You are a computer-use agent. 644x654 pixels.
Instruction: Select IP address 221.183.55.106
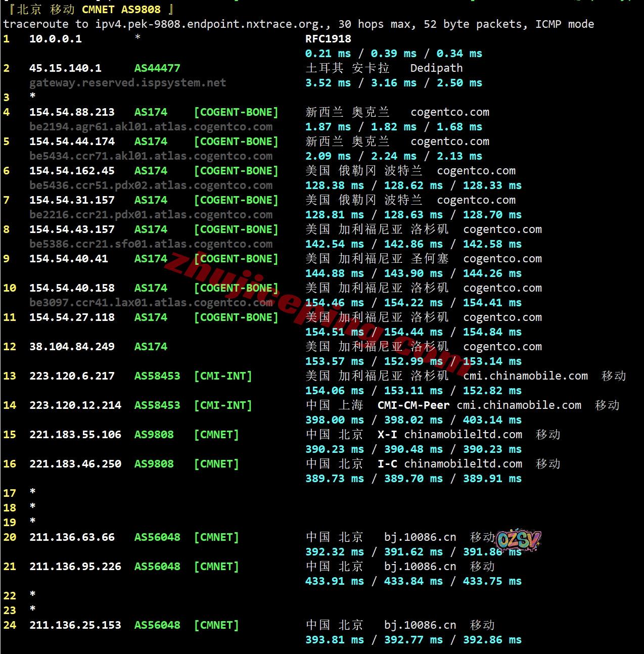[75, 435]
